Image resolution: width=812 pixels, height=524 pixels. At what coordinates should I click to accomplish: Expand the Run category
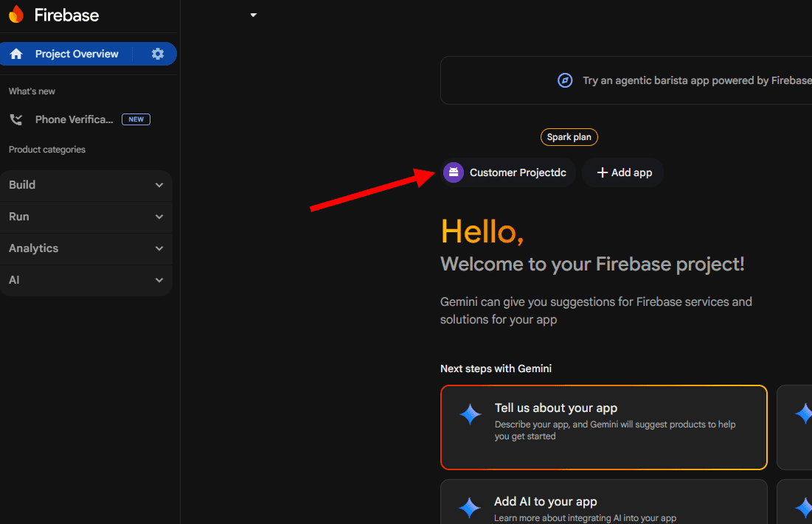(86, 217)
